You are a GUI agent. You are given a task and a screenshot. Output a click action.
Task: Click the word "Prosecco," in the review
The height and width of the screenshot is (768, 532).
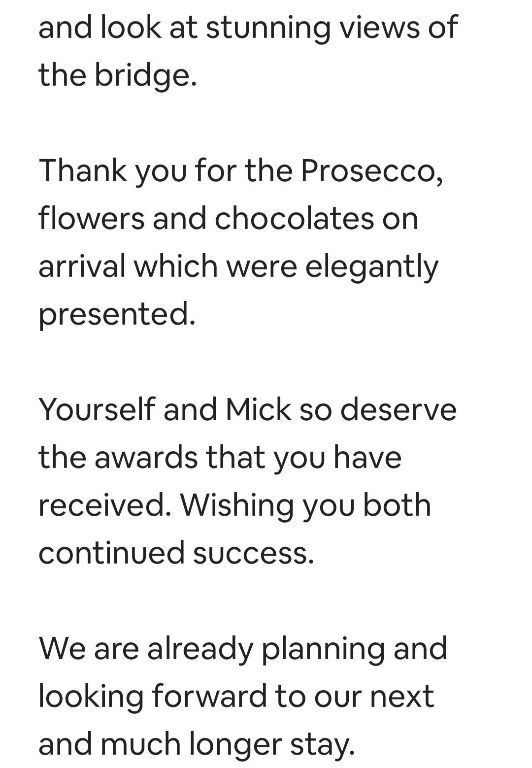click(371, 171)
